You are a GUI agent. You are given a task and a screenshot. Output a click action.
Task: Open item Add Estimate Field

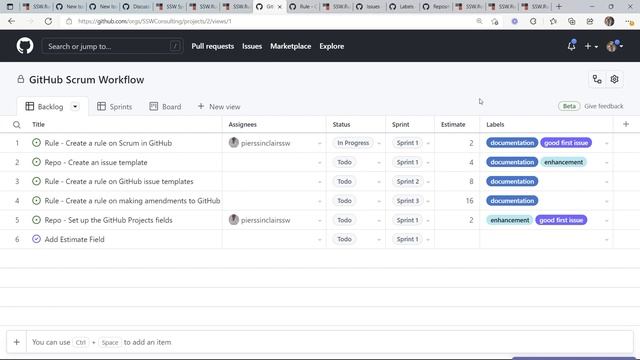coord(74,239)
